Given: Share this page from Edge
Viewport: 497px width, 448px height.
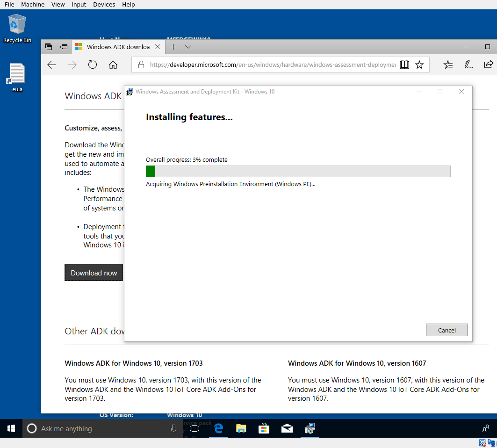Looking at the screenshot, I should tap(489, 65).
